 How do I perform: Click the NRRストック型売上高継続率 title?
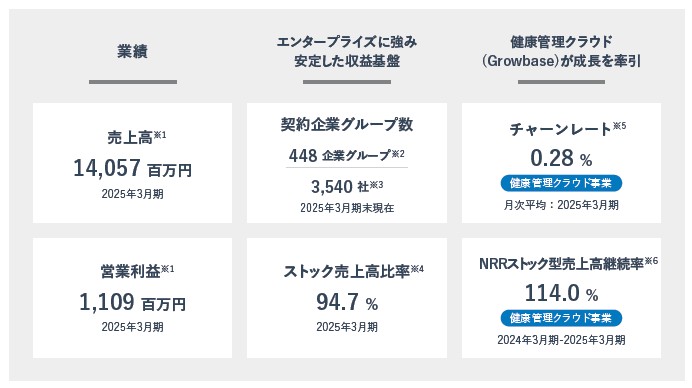[x=561, y=264]
